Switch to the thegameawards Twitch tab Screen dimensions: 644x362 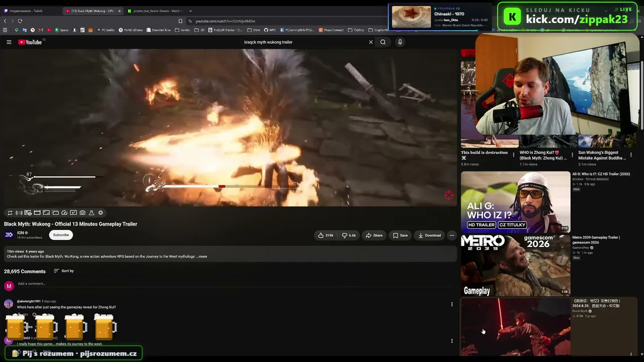[30, 11]
